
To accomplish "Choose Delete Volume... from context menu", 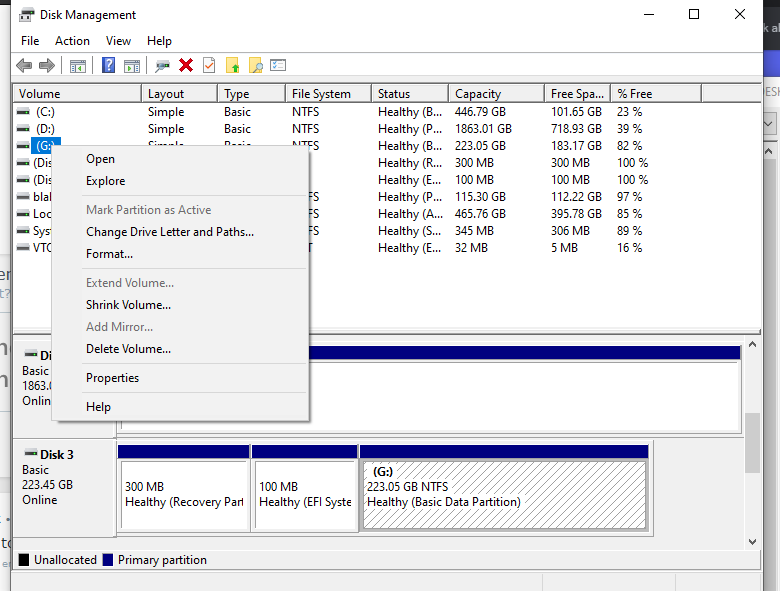I will [x=128, y=349].
